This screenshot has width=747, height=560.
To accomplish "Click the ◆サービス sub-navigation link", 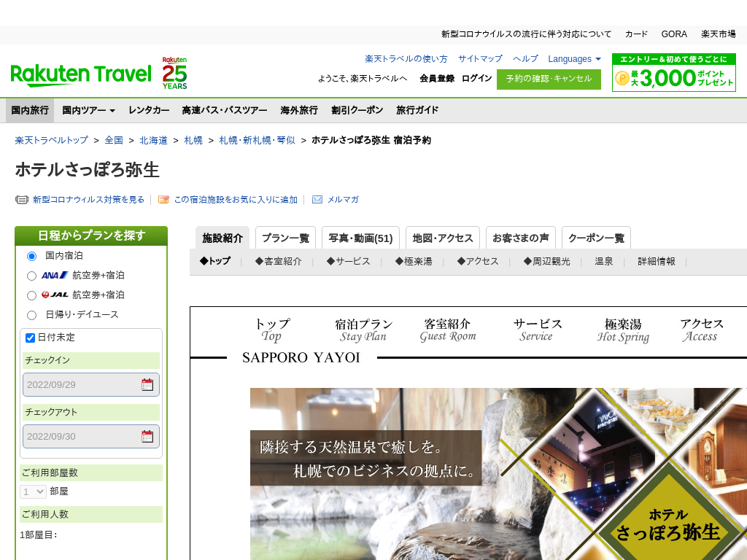I will [x=348, y=262].
